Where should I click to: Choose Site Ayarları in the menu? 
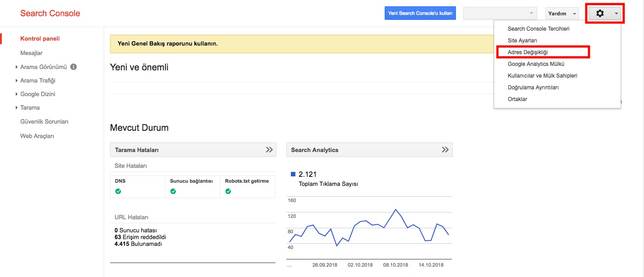pos(523,41)
